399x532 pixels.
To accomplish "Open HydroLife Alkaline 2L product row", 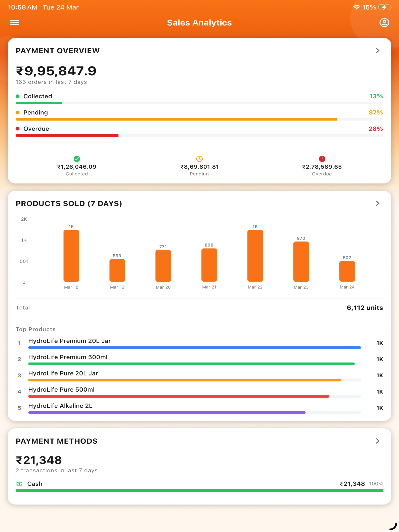I will tap(199, 408).
